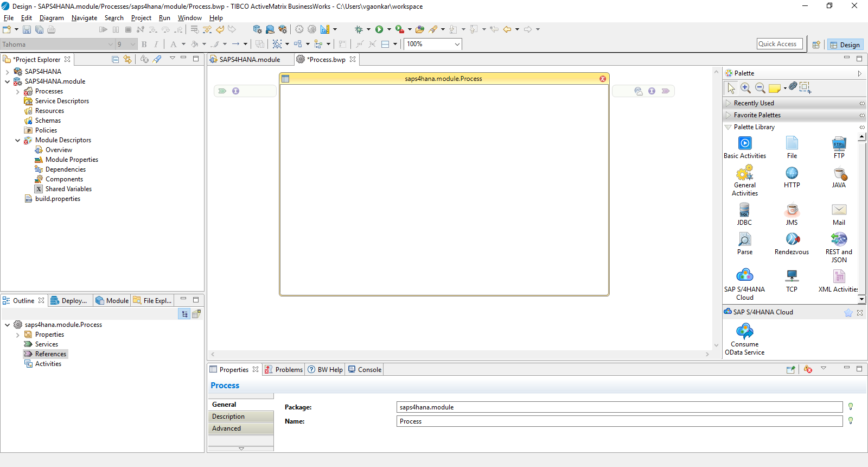Open the JDBC palette
This screenshot has height=467, width=868.
click(744, 210)
